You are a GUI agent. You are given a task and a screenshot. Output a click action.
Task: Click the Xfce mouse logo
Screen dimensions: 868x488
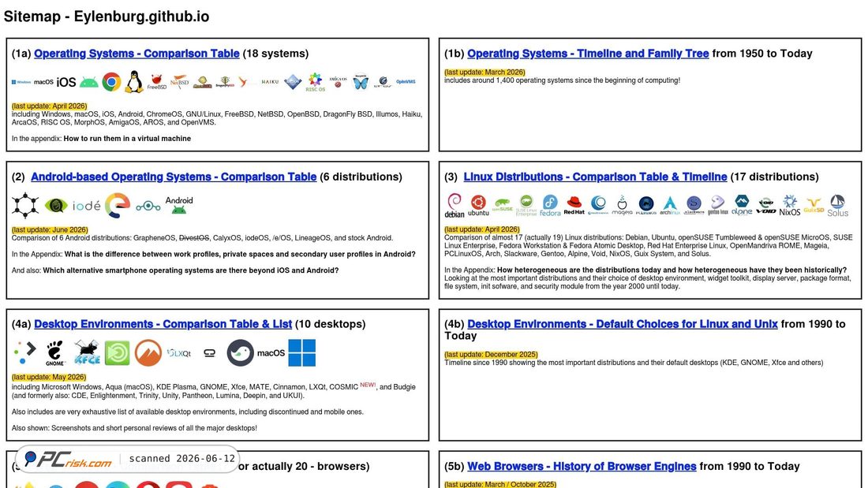[x=87, y=352]
